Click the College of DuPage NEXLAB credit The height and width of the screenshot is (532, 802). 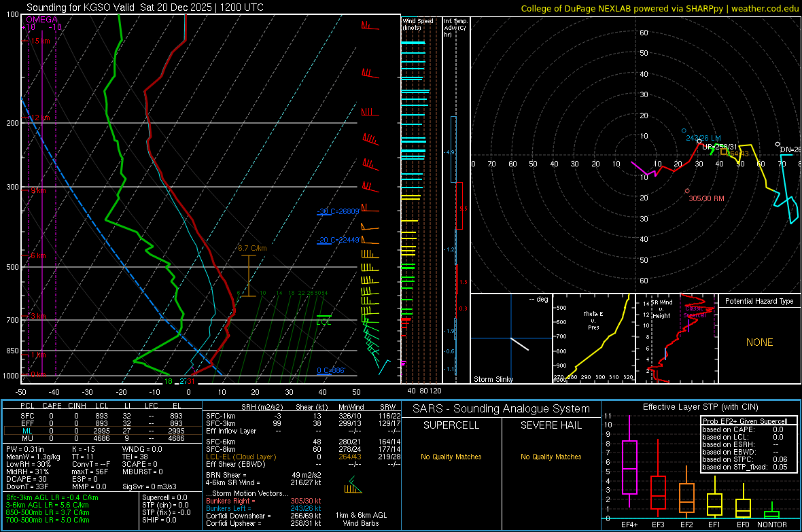click(659, 8)
